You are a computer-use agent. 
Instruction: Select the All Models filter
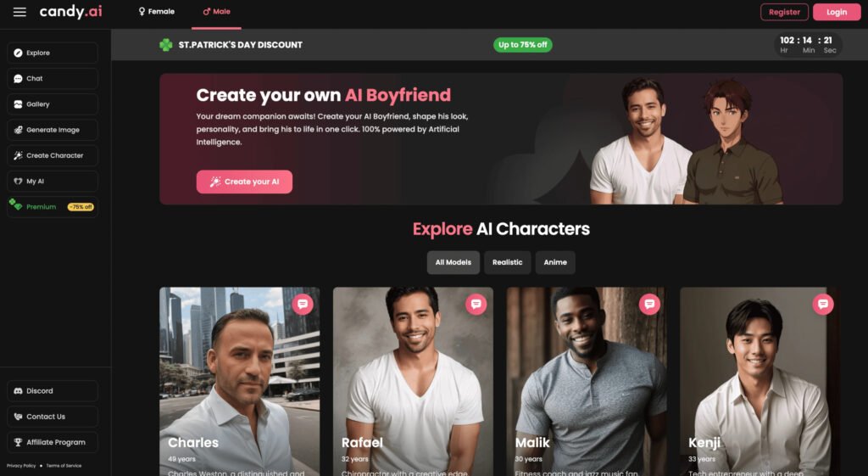pyautogui.click(x=453, y=262)
